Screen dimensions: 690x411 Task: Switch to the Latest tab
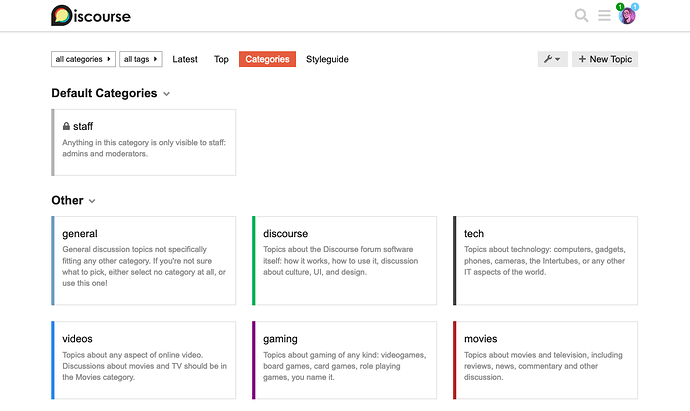click(185, 59)
